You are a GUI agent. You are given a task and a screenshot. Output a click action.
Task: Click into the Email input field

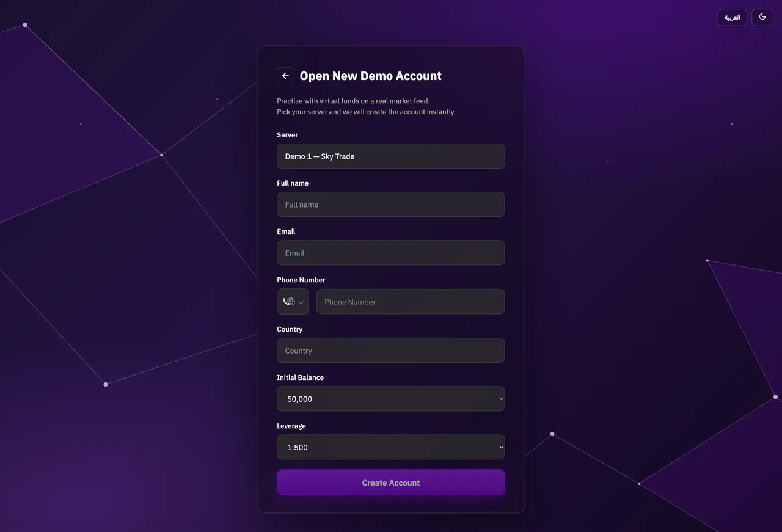point(391,253)
